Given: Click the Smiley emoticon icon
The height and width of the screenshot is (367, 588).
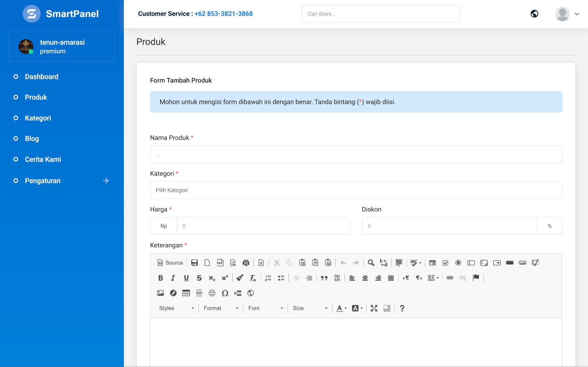Looking at the screenshot, I should (x=212, y=293).
